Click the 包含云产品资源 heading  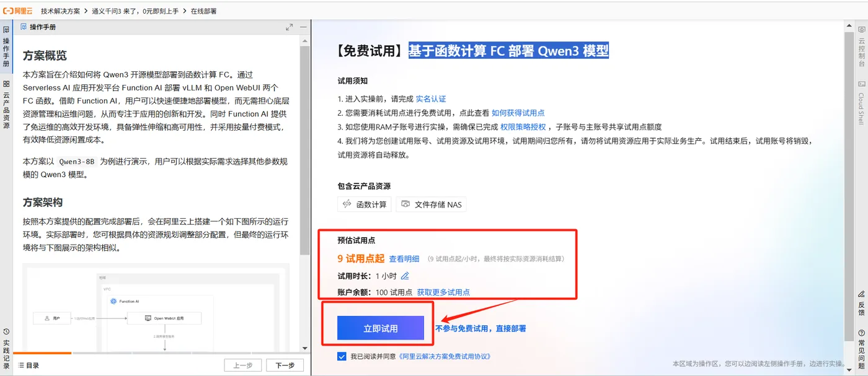click(364, 186)
